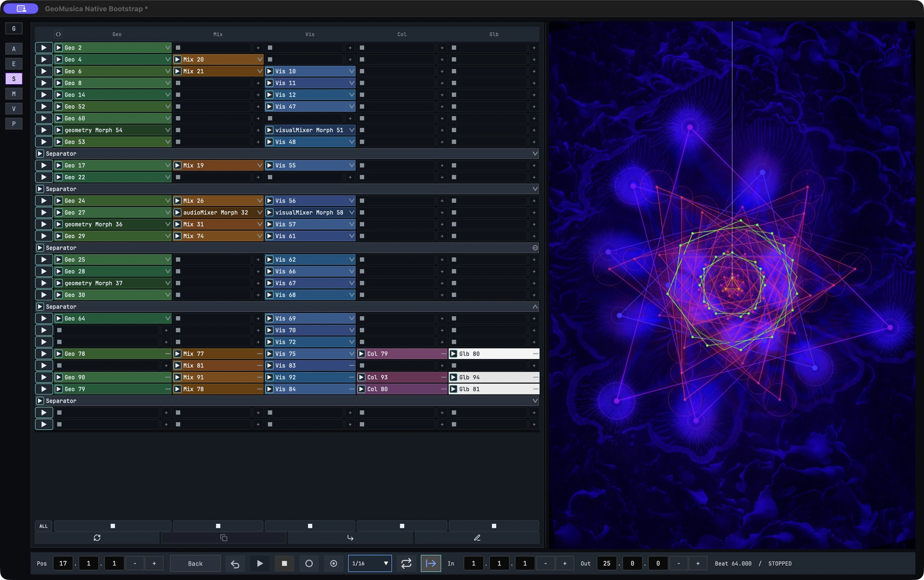The height and width of the screenshot is (580, 924).
Task: Click the code brackets icon beside Geo header
Action: (58, 34)
